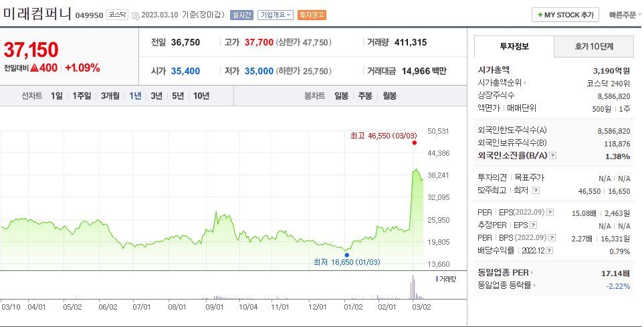Click help icon next to 배당수익률 2022.12
The width and height of the screenshot is (644, 327).
click(x=550, y=251)
